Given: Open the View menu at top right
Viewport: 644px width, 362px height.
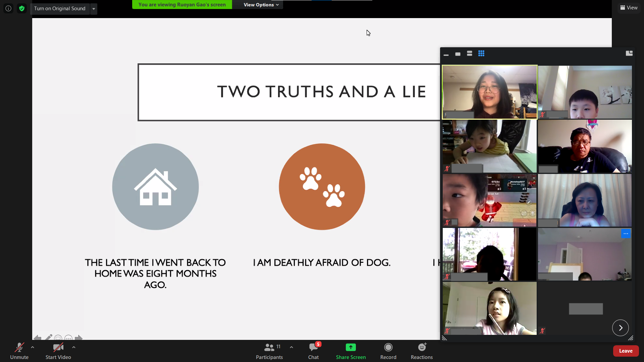Looking at the screenshot, I should tap(629, 7).
